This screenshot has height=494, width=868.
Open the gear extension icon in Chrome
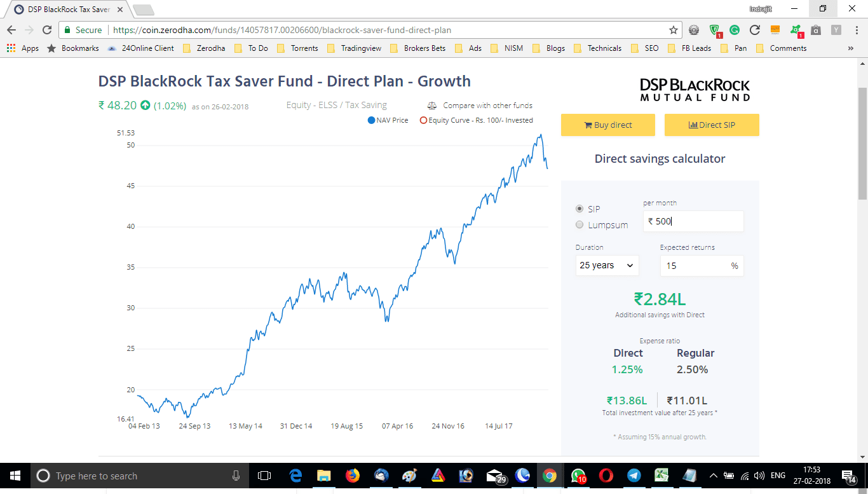click(x=694, y=30)
